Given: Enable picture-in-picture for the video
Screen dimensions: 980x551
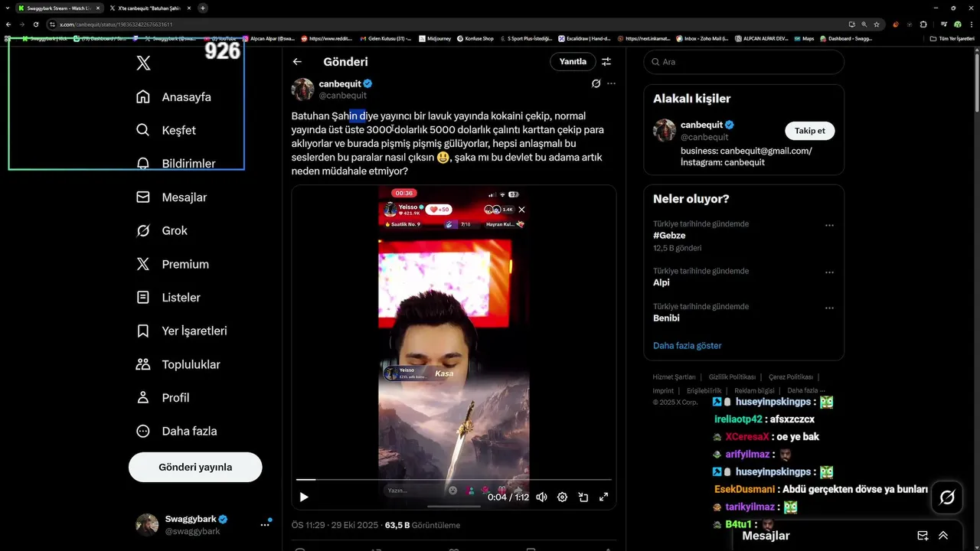Looking at the screenshot, I should click(583, 497).
